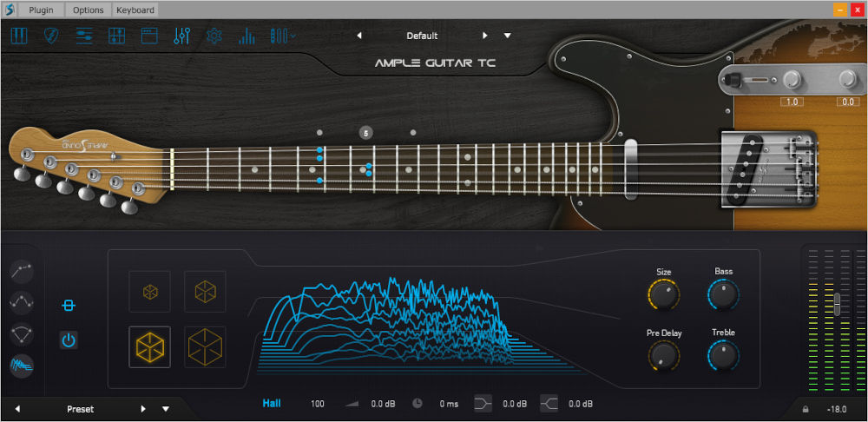This screenshot has height=422, width=868.
Task: Adjust the Treble knob
Action: [723, 355]
